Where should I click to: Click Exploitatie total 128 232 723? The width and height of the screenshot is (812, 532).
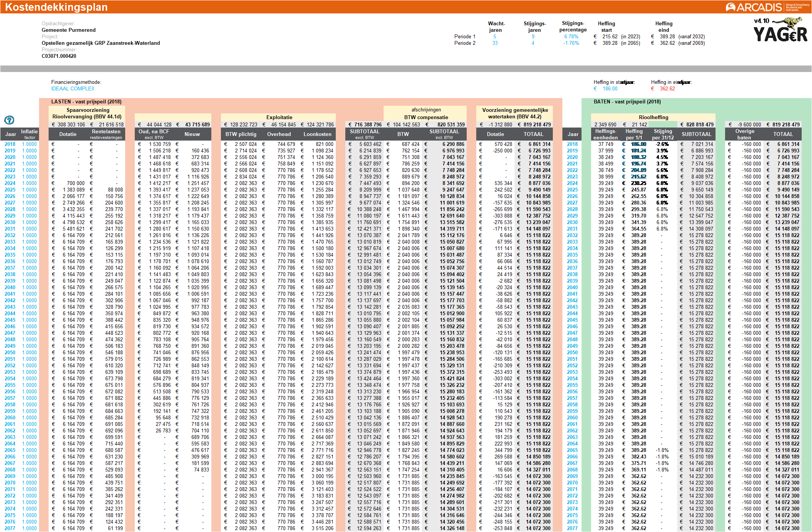pyautogui.click(x=243, y=124)
